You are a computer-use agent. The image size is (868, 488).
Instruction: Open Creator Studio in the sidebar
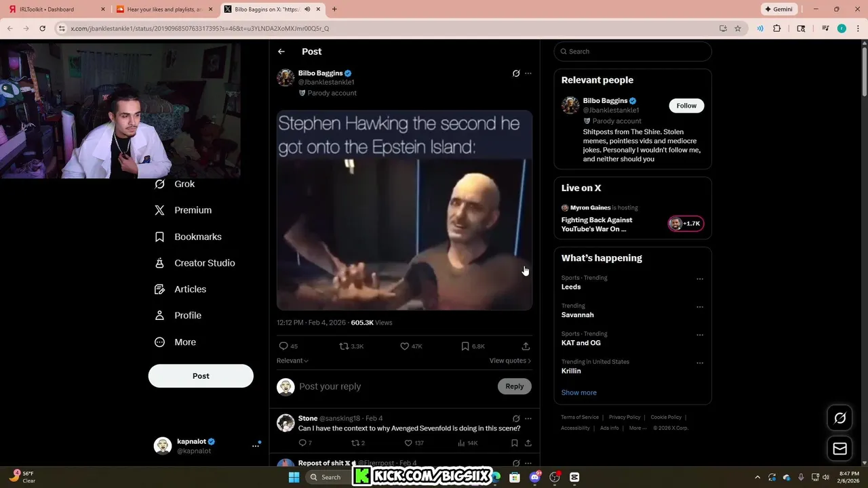point(195,263)
